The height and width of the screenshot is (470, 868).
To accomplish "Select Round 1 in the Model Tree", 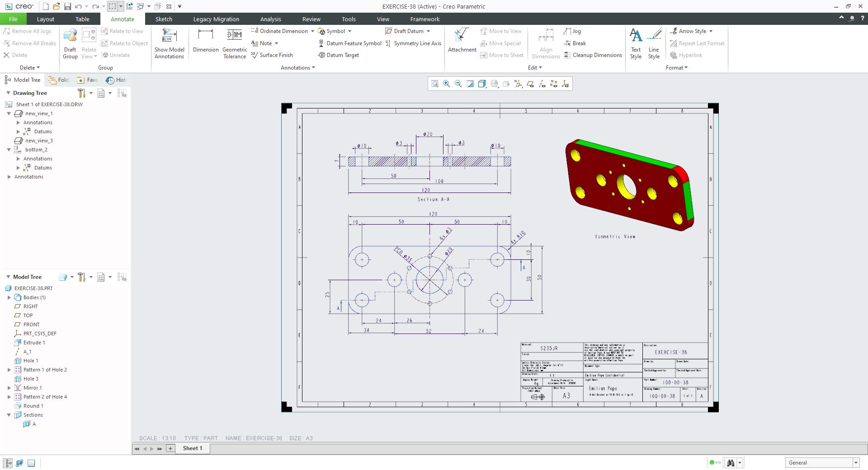I will (x=33, y=406).
